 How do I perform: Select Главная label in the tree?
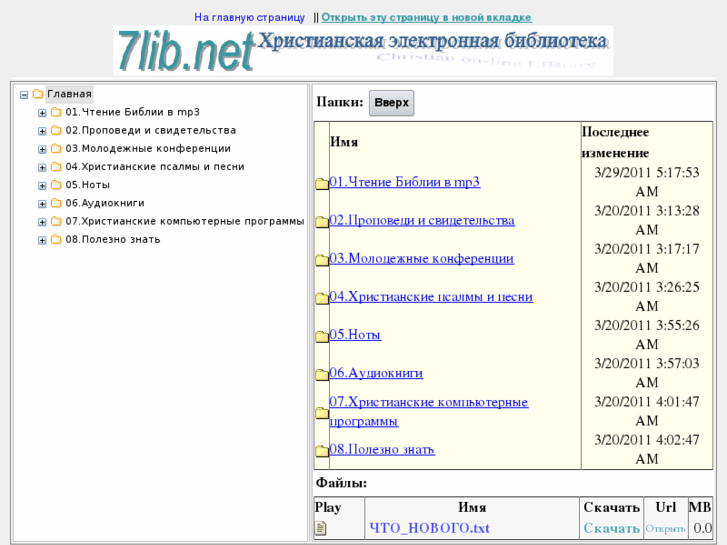point(70,94)
